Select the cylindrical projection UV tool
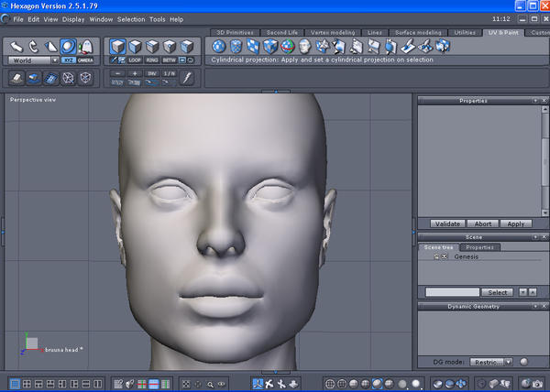Viewport: 550px width, 392px height. tap(236, 46)
